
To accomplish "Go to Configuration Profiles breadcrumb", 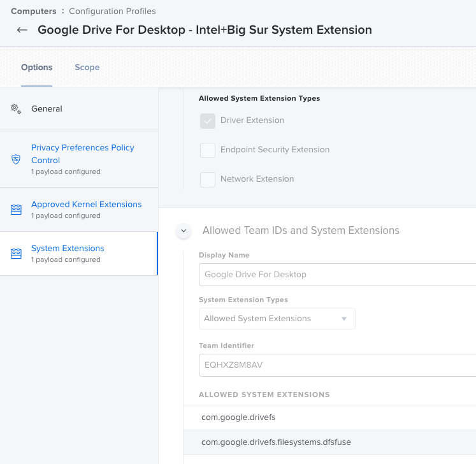I will click(x=112, y=11).
